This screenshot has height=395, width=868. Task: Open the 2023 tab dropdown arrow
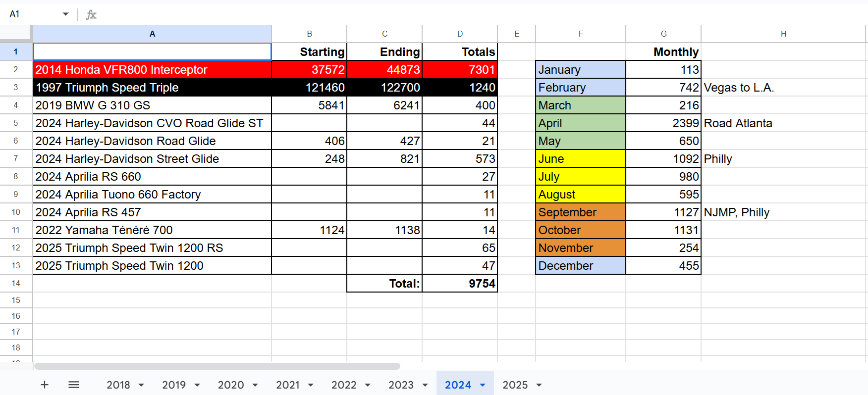(x=425, y=385)
